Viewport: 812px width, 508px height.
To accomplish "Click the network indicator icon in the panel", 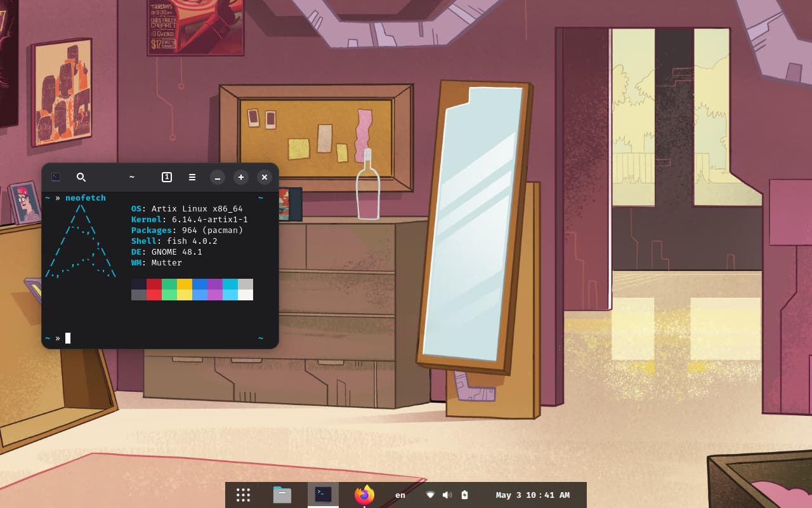I will click(430, 495).
